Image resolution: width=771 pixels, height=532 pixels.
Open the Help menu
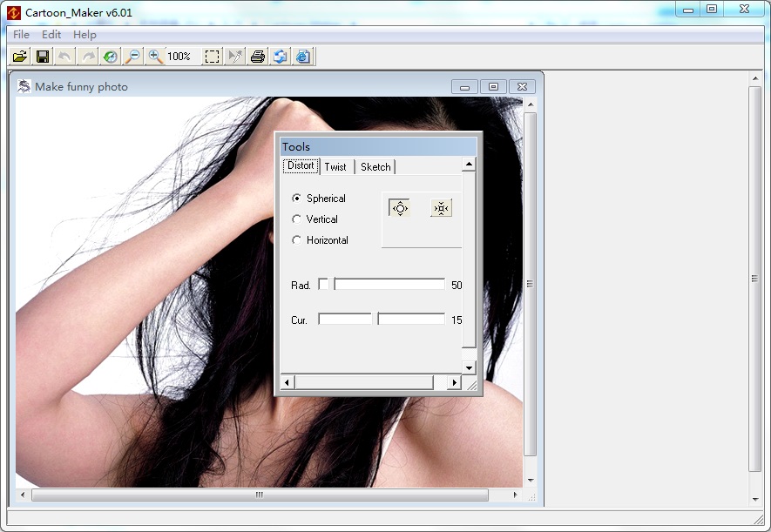pyautogui.click(x=85, y=34)
